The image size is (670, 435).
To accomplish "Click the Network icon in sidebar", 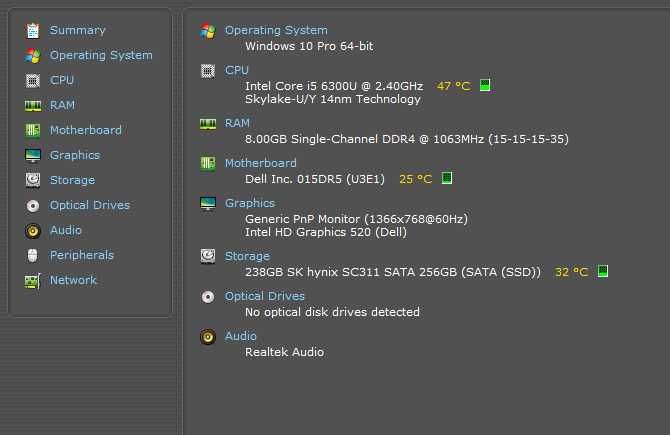I will 33,280.
